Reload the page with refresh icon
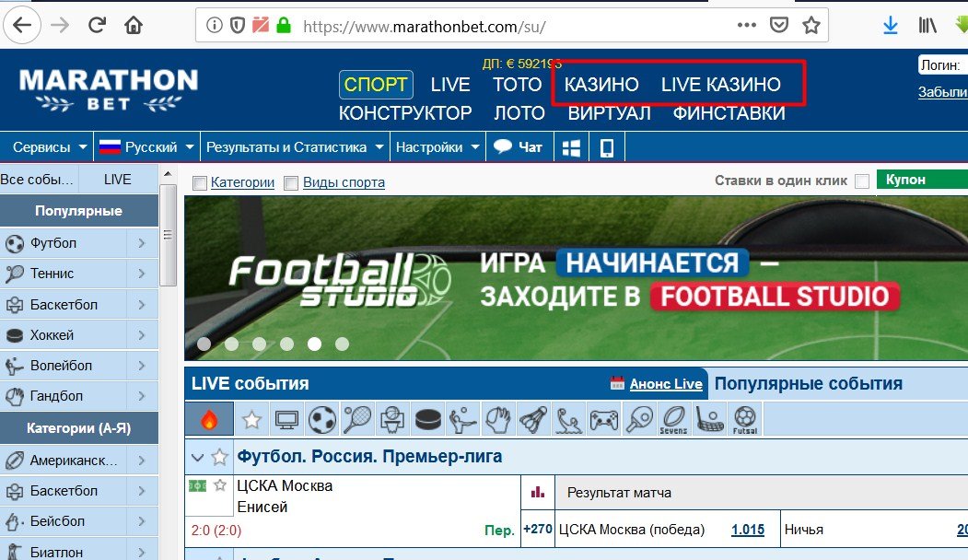Image resolution: width=968 pixels, height=560 pixels. (97, 25)
